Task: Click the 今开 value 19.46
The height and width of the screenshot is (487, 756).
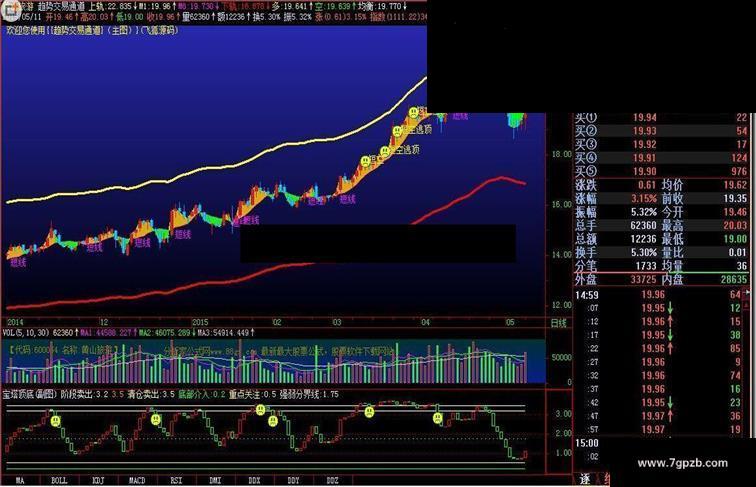Action: [x=735, y=212]
